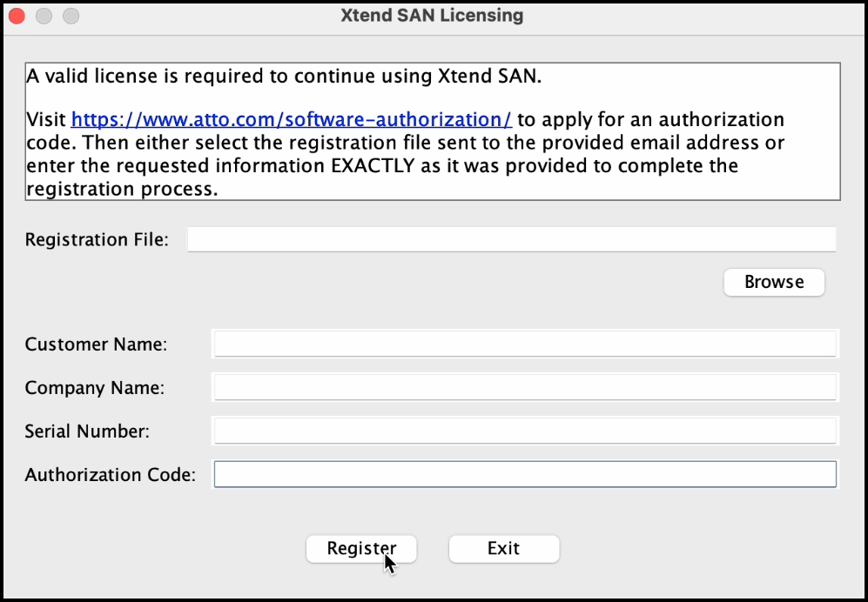
Task: Click the Authorization Code text field
Action: [525, 474]
